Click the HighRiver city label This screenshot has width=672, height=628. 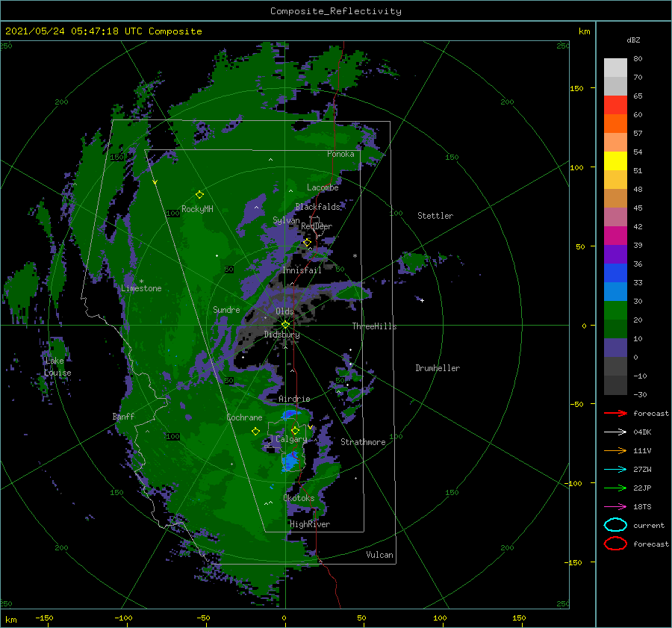pos(310,524)
